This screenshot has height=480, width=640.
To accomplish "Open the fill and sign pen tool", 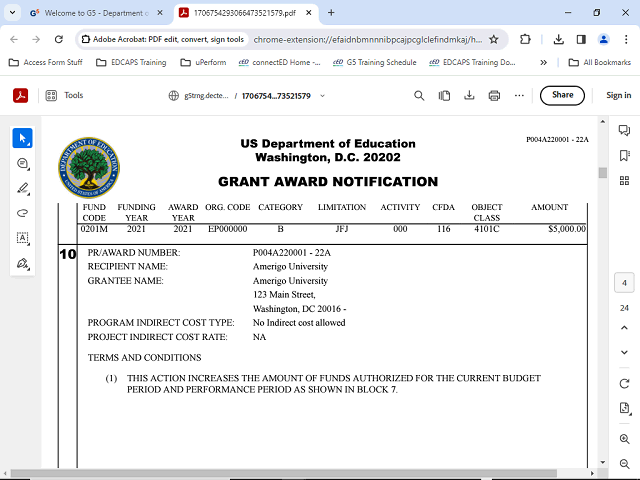I will coord(22,263).
